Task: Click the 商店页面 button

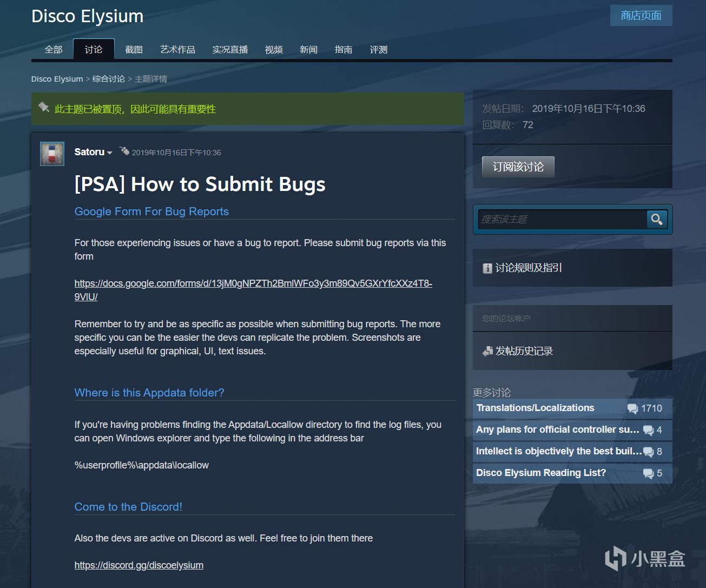Action: tap(641, 15)
